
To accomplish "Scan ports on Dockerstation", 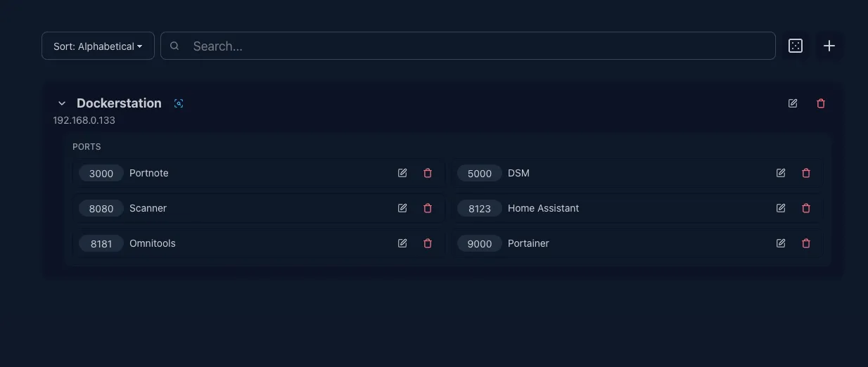I will click(179, 103).
